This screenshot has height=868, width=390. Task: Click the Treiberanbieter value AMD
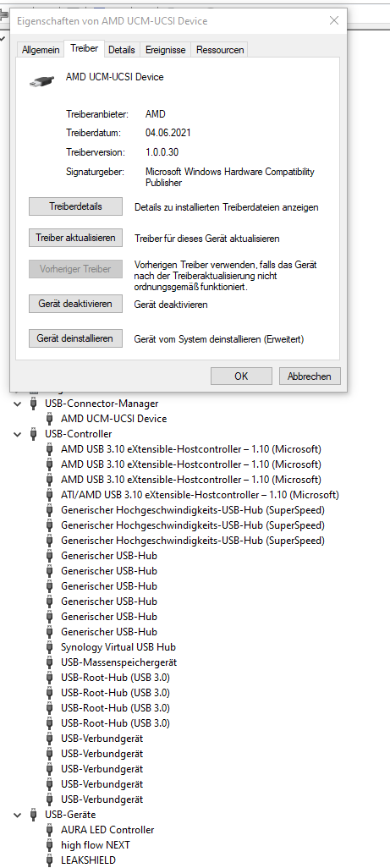tap(156, 114)
